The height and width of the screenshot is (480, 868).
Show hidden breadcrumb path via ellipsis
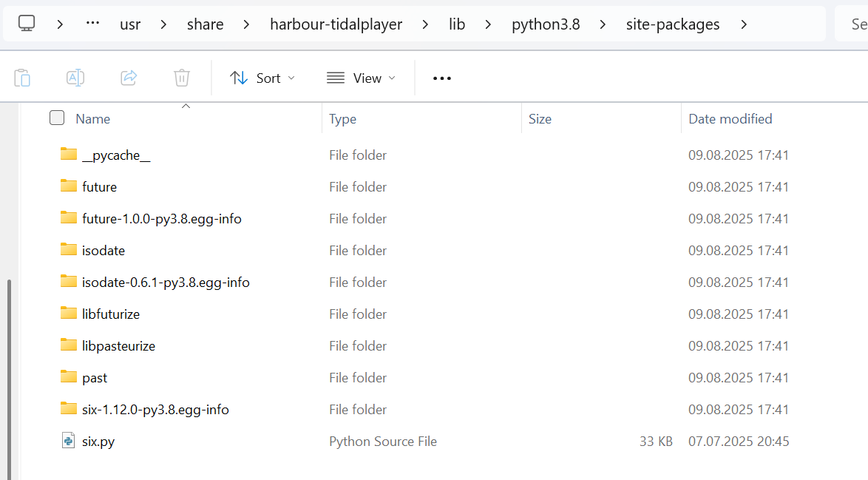92,24
